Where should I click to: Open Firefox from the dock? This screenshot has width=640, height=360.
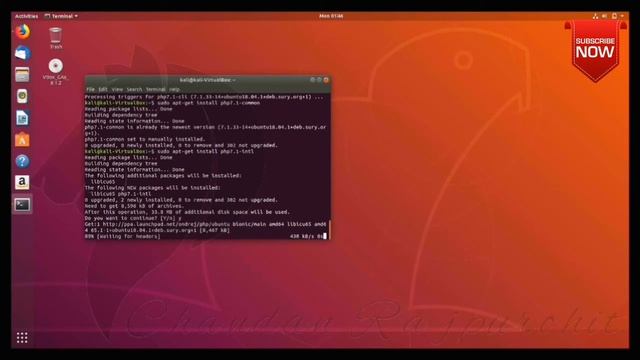[22, 31]
